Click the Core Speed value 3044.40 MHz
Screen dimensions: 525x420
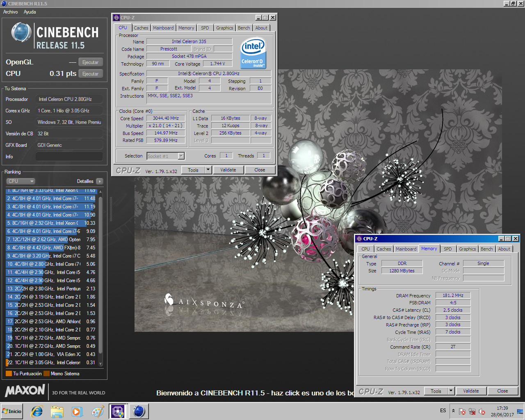click(166, 119)
